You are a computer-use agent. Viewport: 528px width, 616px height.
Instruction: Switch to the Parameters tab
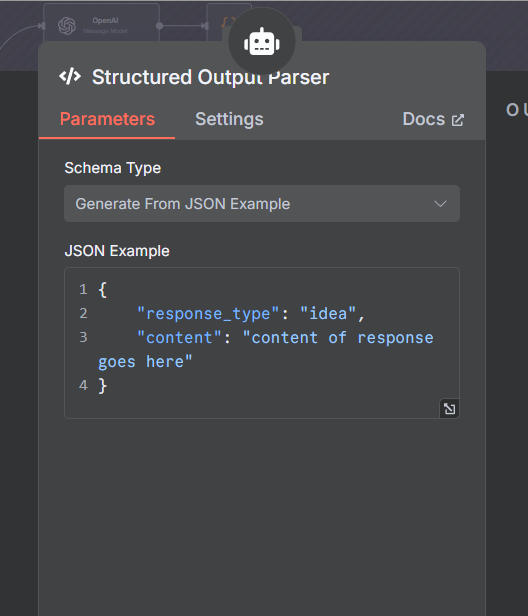pyautogui.click(x=107, y=119)
